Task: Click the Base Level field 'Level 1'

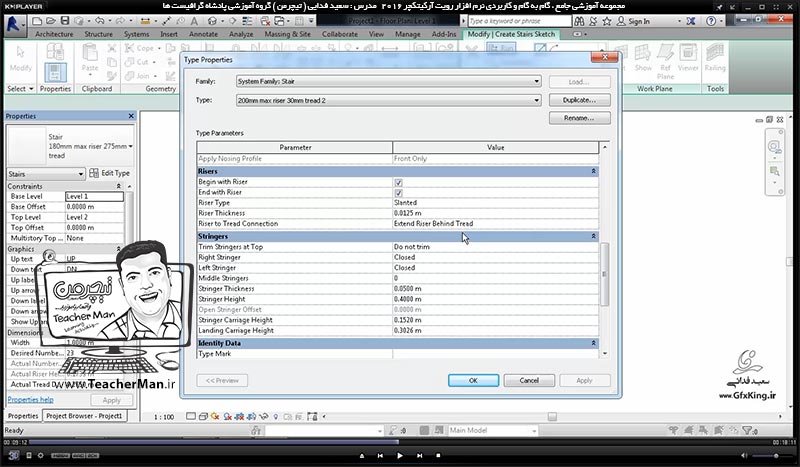Action: (94, 196)
